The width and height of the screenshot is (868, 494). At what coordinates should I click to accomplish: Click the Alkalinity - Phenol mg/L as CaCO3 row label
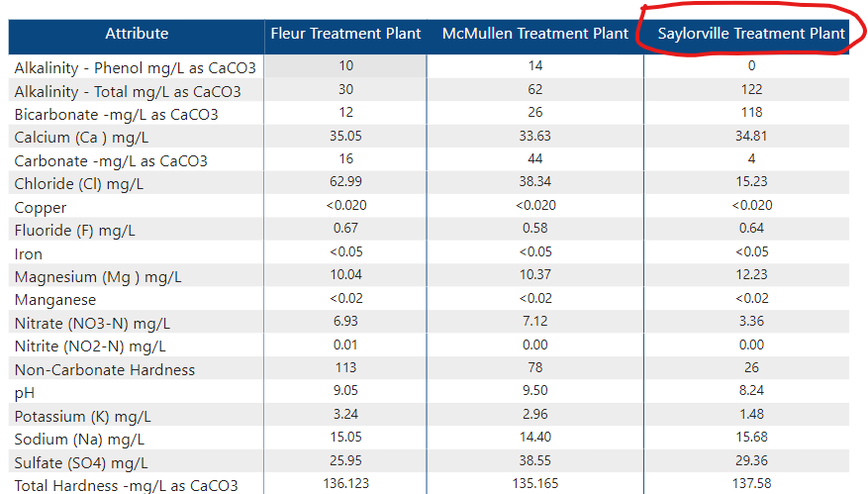(x=135, y=68)
